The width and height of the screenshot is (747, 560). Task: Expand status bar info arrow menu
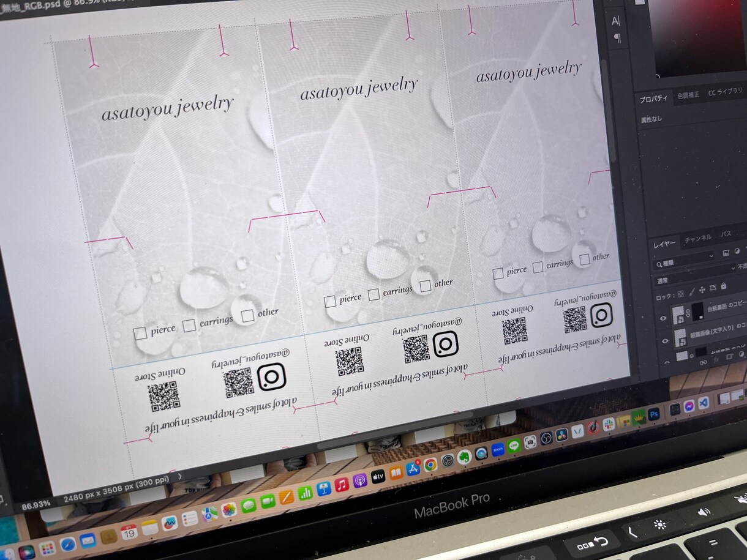pos(179,476)
